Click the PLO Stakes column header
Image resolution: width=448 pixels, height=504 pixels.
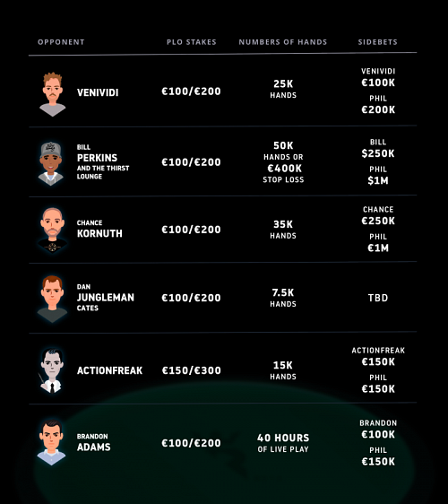point(192,42)
